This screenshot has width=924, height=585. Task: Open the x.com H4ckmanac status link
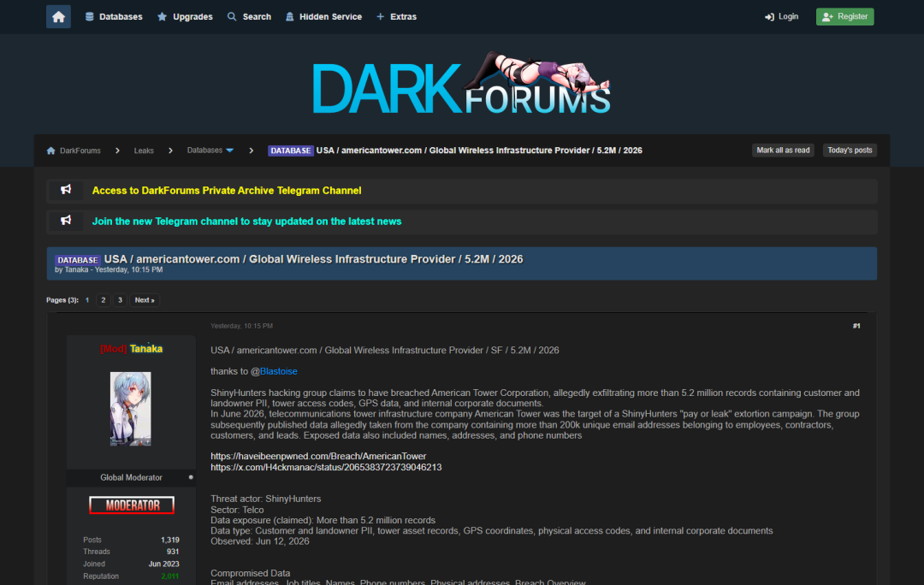pyautogui.click(x=326, y=467)
